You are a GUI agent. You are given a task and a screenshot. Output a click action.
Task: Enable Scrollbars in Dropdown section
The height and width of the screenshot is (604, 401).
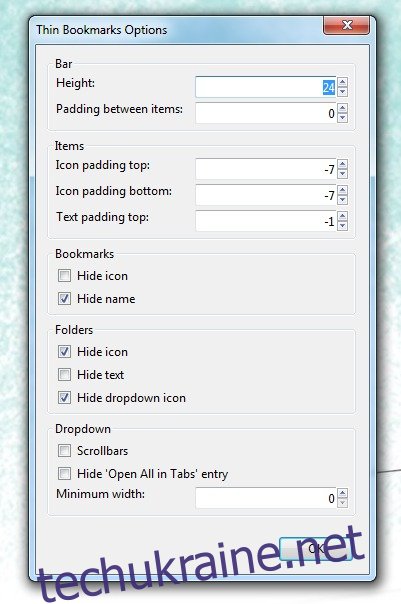click(x=64, y=450)
